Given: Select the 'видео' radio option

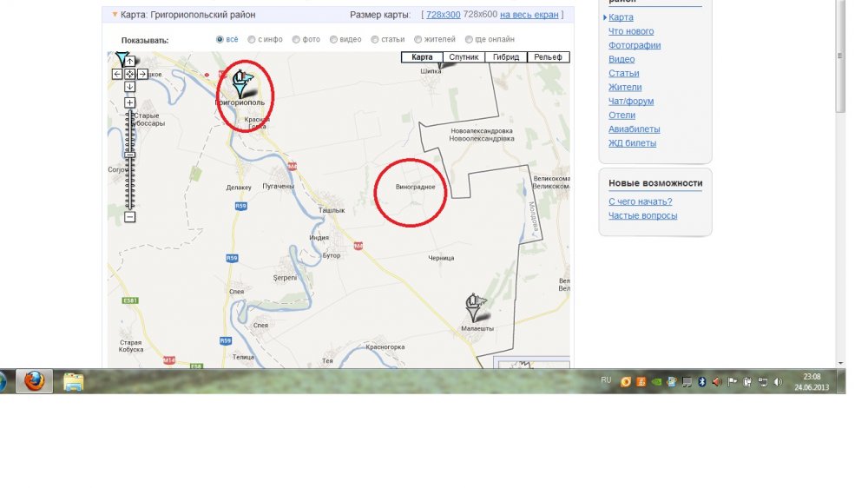Looking at the screenshot, I should tap(333, 39).
